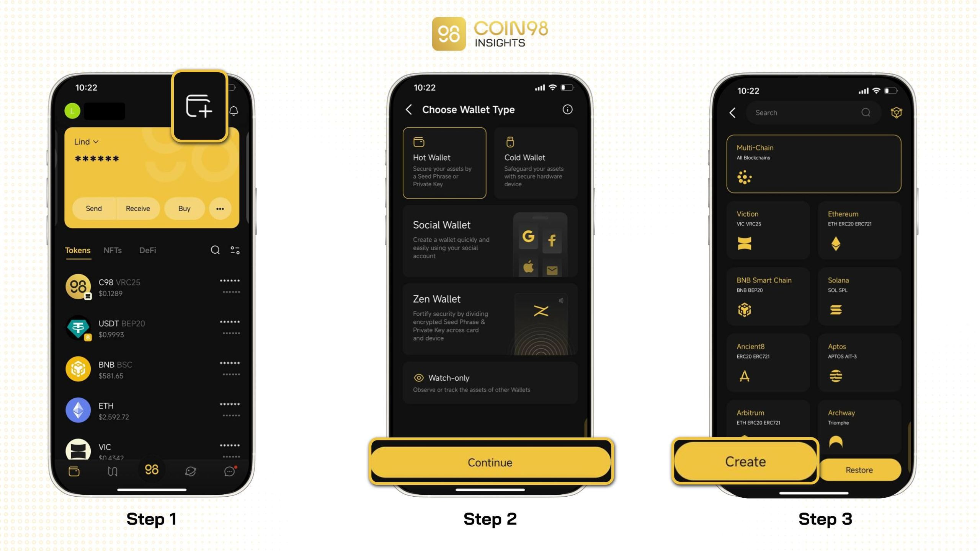The height and width of the screenshot is (551, 980).
Task: Switch to the NFTs tab
Action: point(113,249)
